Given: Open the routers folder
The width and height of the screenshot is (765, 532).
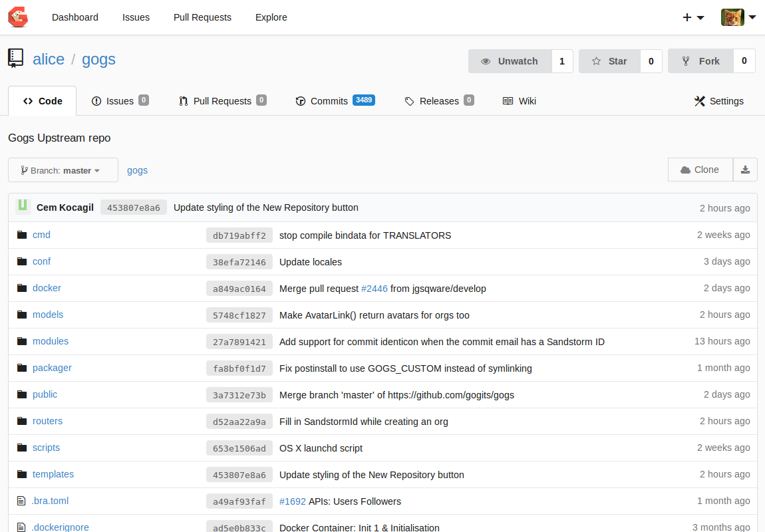Looking at the screenshot, I should (47, 421).
